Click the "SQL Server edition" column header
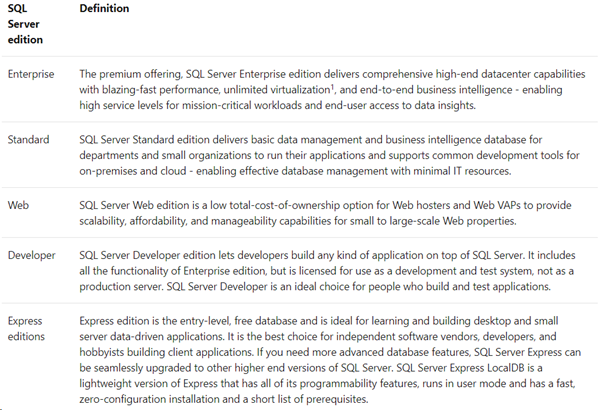 24,23
